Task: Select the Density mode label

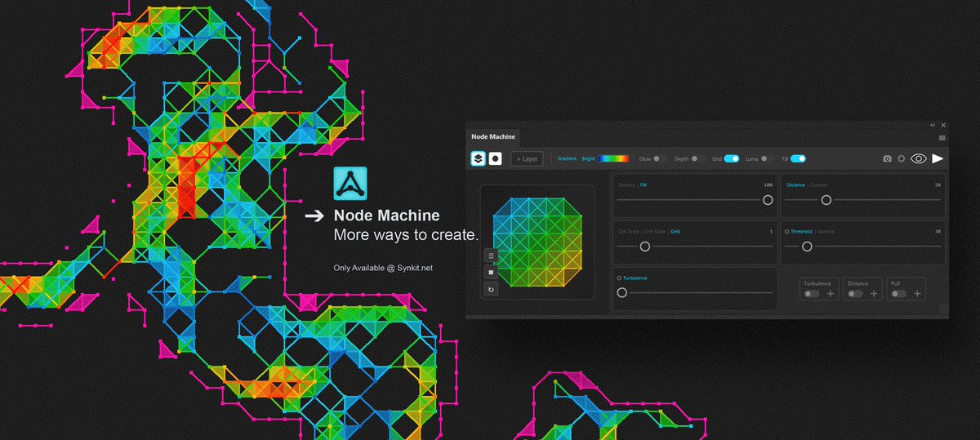Action: [x=626, y=185]
